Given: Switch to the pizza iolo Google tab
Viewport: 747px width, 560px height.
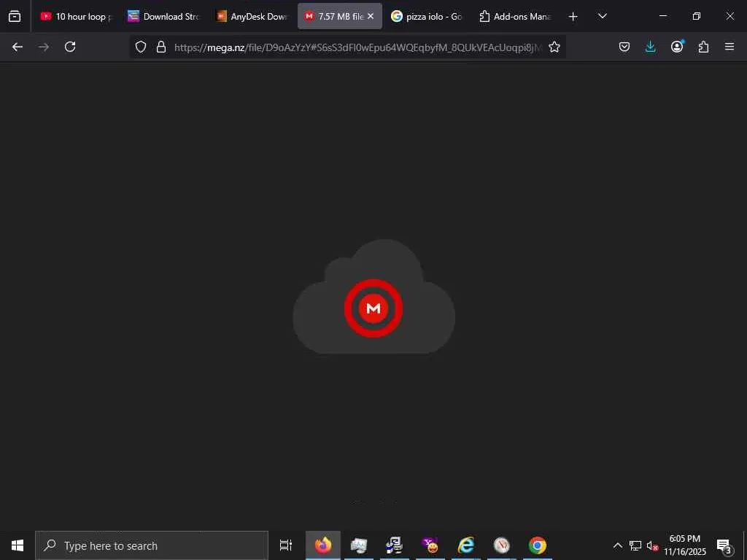Looking at the screenshot, I should pos(427,16).
